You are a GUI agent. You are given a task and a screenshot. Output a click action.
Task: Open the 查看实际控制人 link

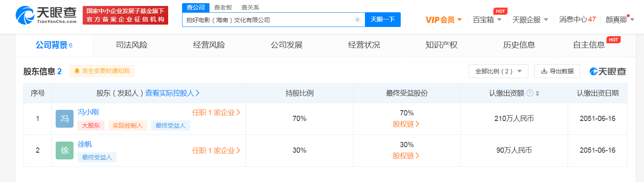pyautogui.click(x=172, y=93)
